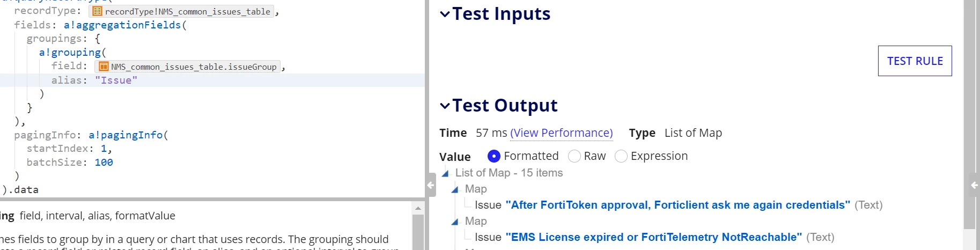Click the alias "Issue" code line
The width and height of the screenshot is (980, 250).
click(x=212, y=80)
